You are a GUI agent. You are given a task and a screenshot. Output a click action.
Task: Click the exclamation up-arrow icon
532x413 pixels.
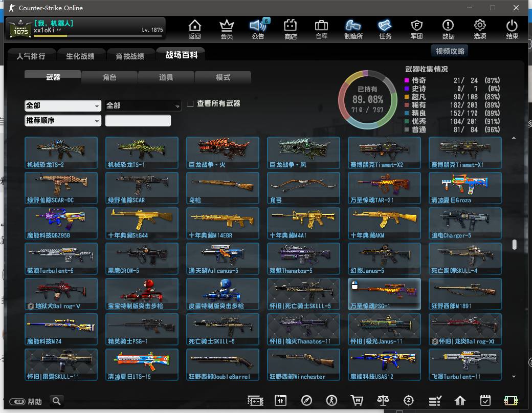[x=460, y=401]
